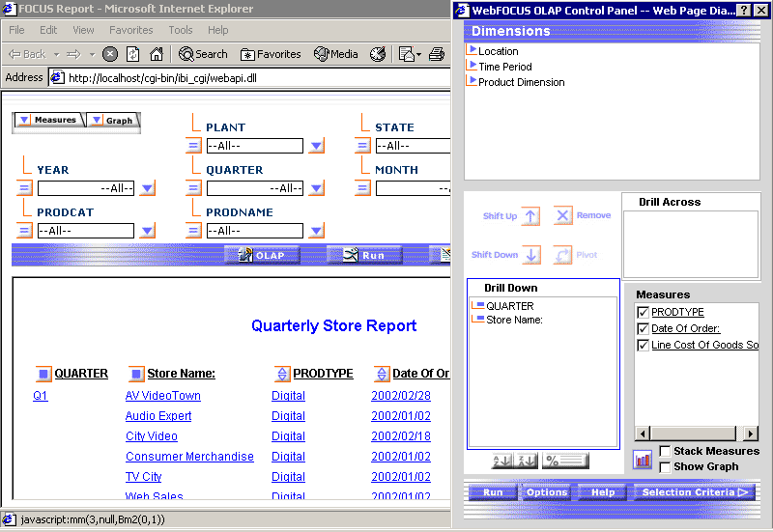The width and height of the screenshot is (773, 532).
Task: Toggle the Date Of Order measure checkbox
Action: pyautogui.click(x=643, y=328)
